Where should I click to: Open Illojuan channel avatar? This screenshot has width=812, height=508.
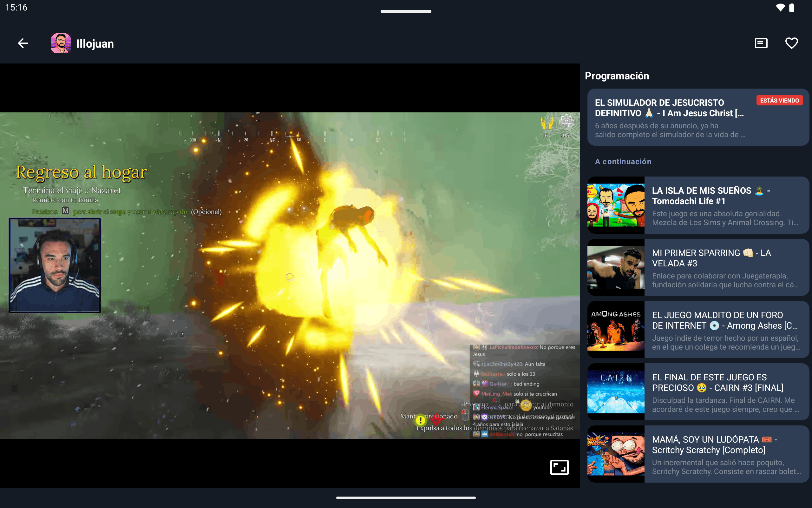61,43
